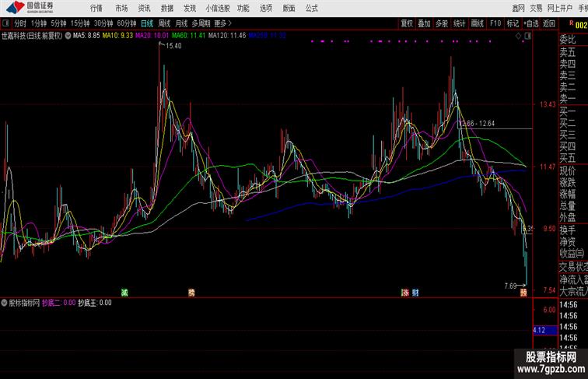Click the small panel icon left of 分时
The height and width of the screenshot is (379, 588).
click(5, 23)
